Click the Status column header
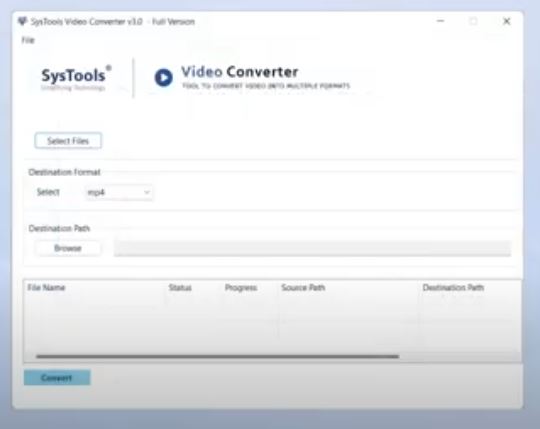This screenshot has height=429, width=540. (x=180, y=287)
